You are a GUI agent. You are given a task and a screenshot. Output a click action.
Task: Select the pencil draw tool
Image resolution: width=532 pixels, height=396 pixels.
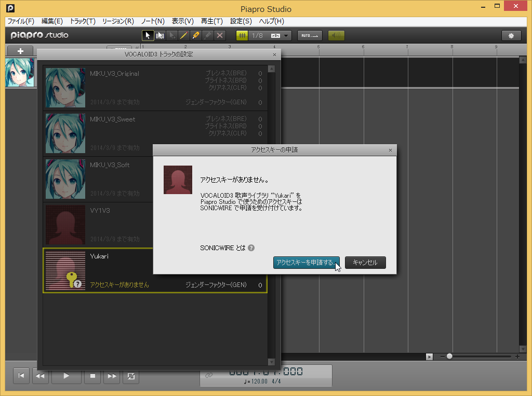[x=183, y=35]
